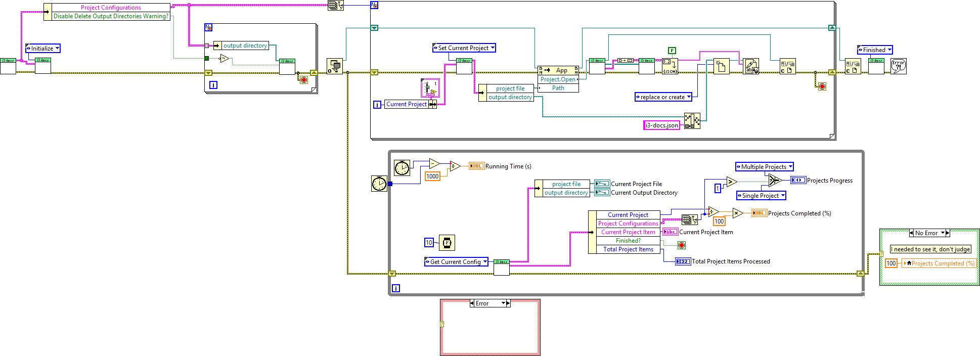Select Disable Delete Output Directories Warning? element
This screenshot has width=980, height=356.
pyautogui.click(x=111, y=16)
